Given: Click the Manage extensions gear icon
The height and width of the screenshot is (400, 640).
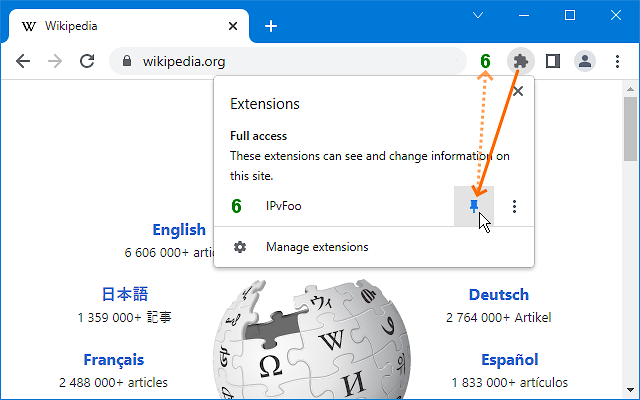Looking at the screenshot, I should coord(240,247).
